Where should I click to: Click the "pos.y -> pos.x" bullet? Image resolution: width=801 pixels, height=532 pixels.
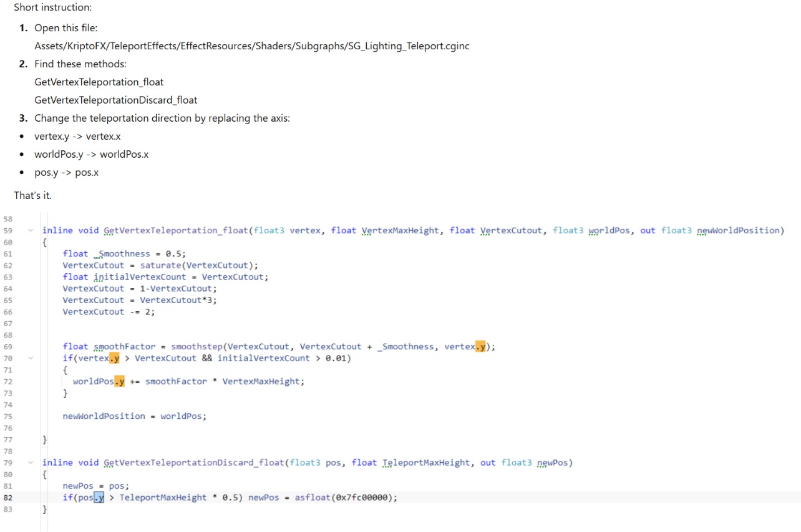pyautogui.click(x=66, y=172)
